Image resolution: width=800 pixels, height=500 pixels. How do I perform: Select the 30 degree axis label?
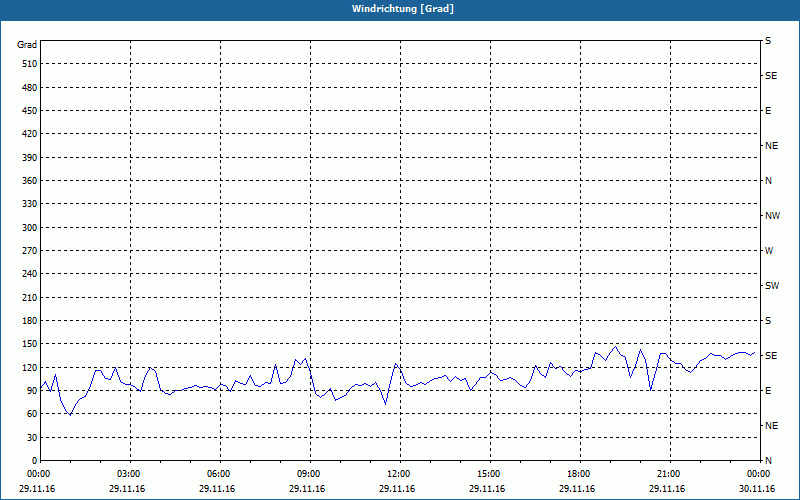[32, 437]
